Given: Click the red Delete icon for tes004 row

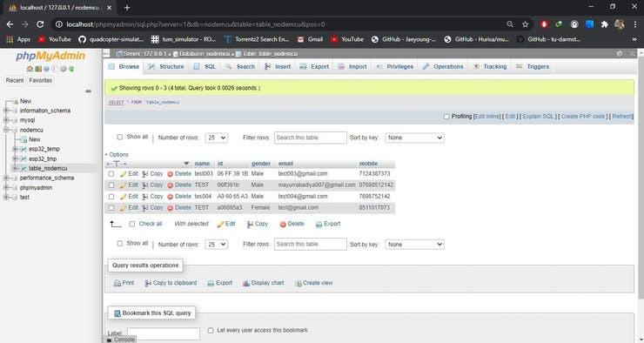Looking at the screenshot, I should (x=170, y=197).
